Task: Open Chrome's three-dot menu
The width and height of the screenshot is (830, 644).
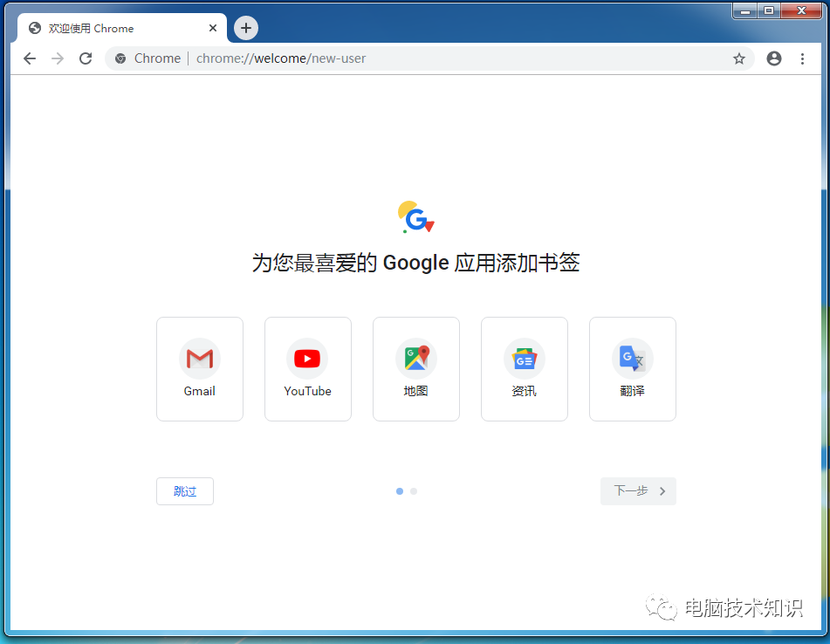Action: 802,58
